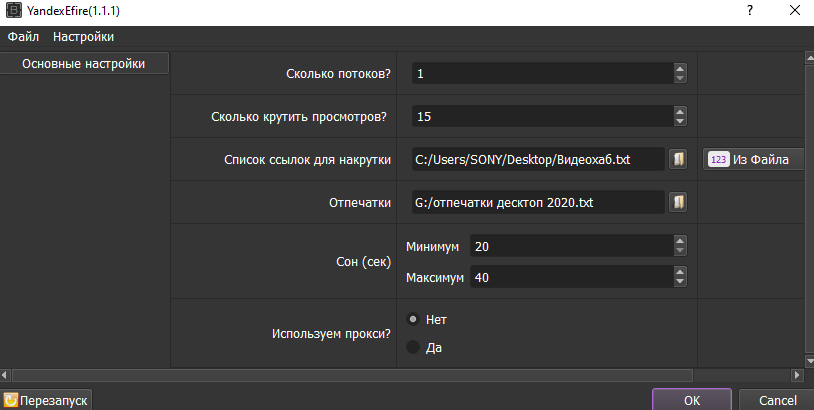Click the links list file path field
This screenshot has height=410, width=814.
[537, 160]
